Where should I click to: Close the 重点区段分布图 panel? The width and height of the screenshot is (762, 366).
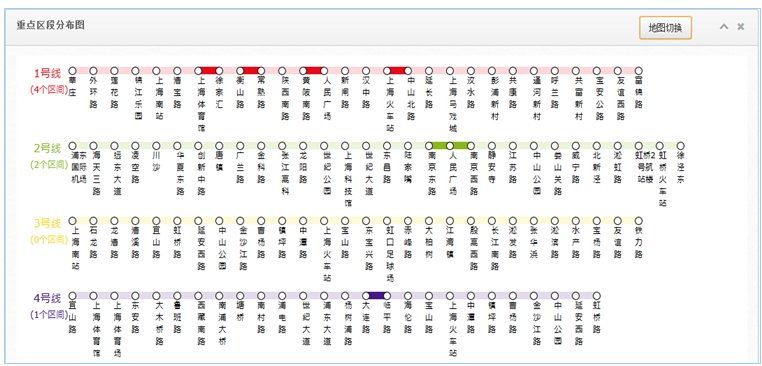click(741, 27)
